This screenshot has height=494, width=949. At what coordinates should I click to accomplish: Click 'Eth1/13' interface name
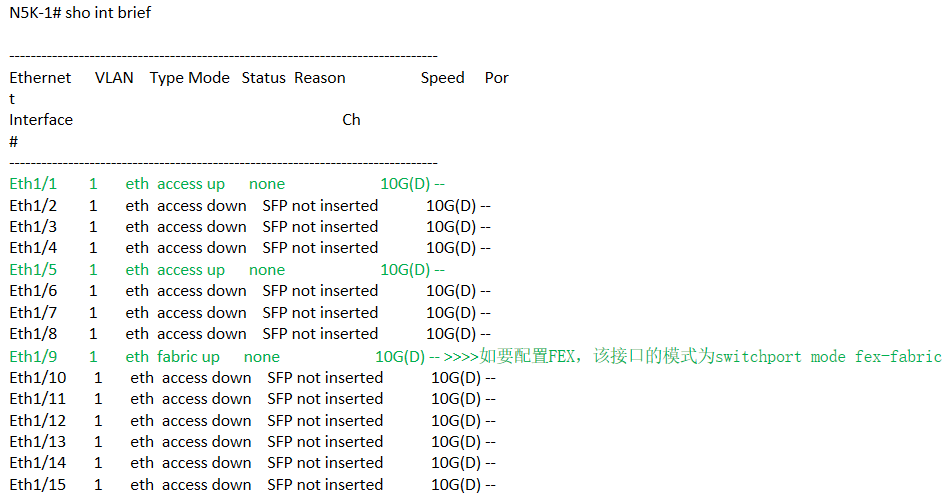(38, 442)
